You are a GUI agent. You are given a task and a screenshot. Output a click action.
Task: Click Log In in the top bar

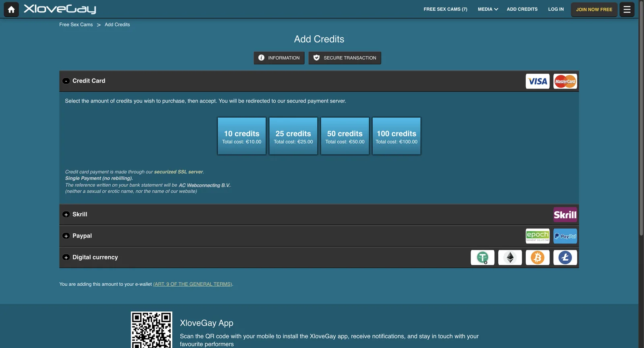click(556, 9)
